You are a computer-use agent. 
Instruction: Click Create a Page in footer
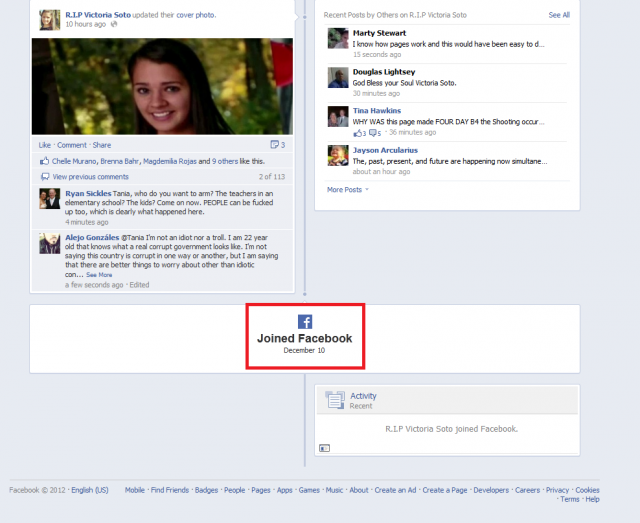pyautogui.click(x=445, y=490)
